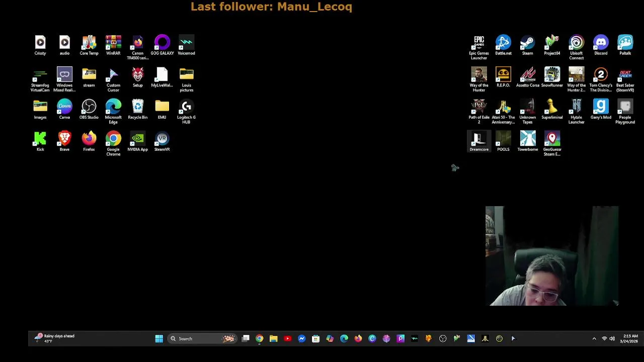The image size is (644, 362).
Task: Launch Canva from the desktop
Action: point(64,110)
